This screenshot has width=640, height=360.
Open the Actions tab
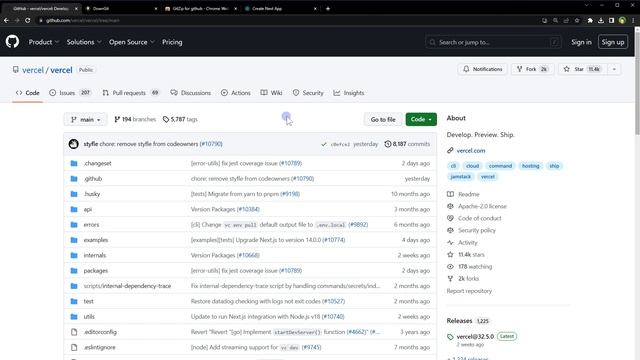236,93
